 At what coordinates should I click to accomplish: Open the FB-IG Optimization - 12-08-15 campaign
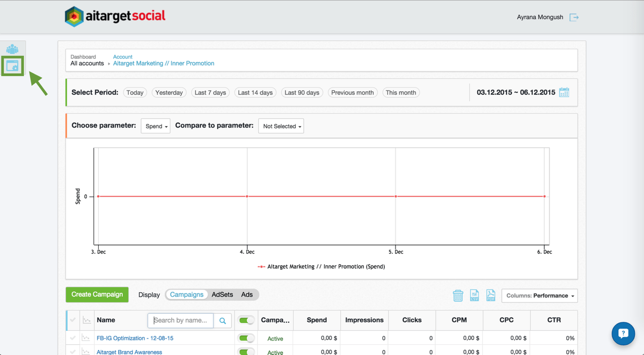click(x=135, y=338)
